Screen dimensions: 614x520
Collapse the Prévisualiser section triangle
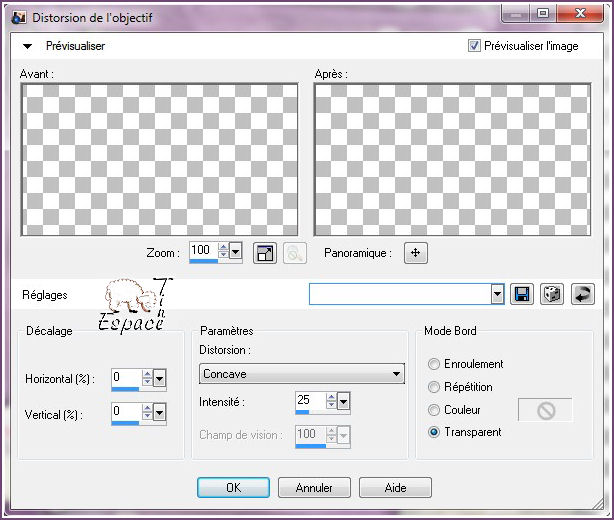27,46
